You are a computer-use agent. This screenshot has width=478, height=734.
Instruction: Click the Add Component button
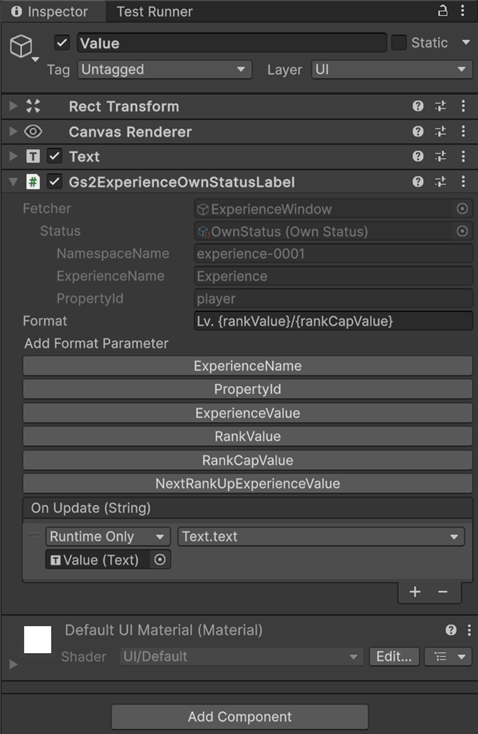[240, 717]
